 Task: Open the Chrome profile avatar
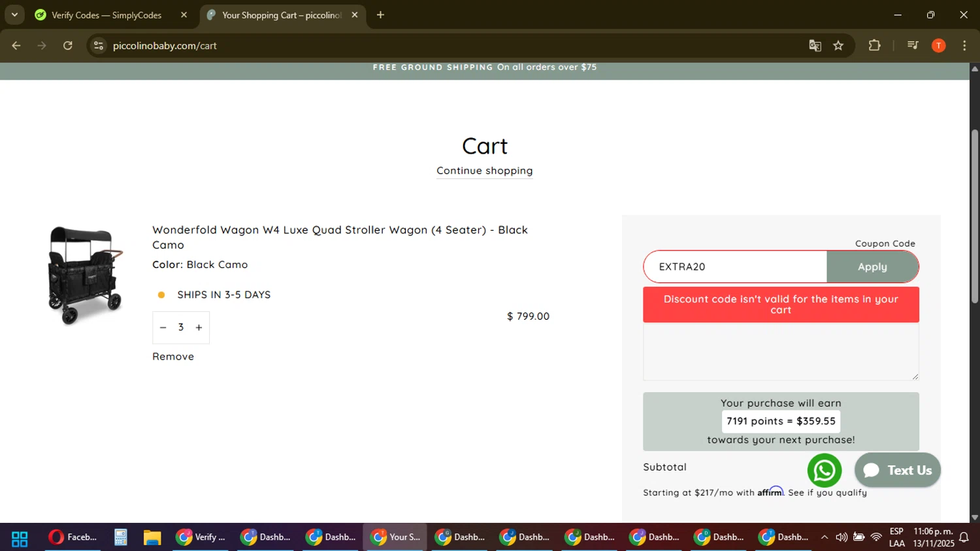tap(938, 46)
